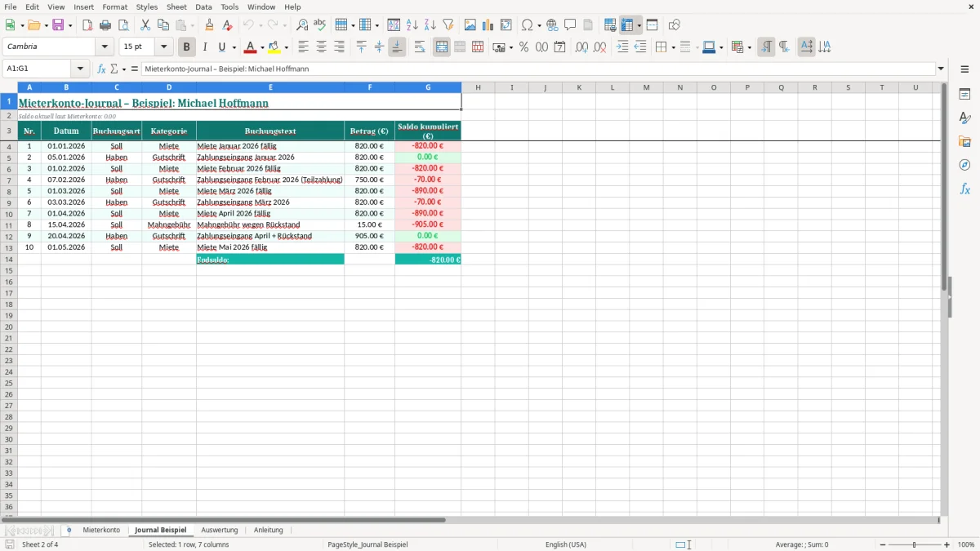Viewport: 980px width, 551px height.
Task: Open the Data menu
Action: [x=203, y=7]
